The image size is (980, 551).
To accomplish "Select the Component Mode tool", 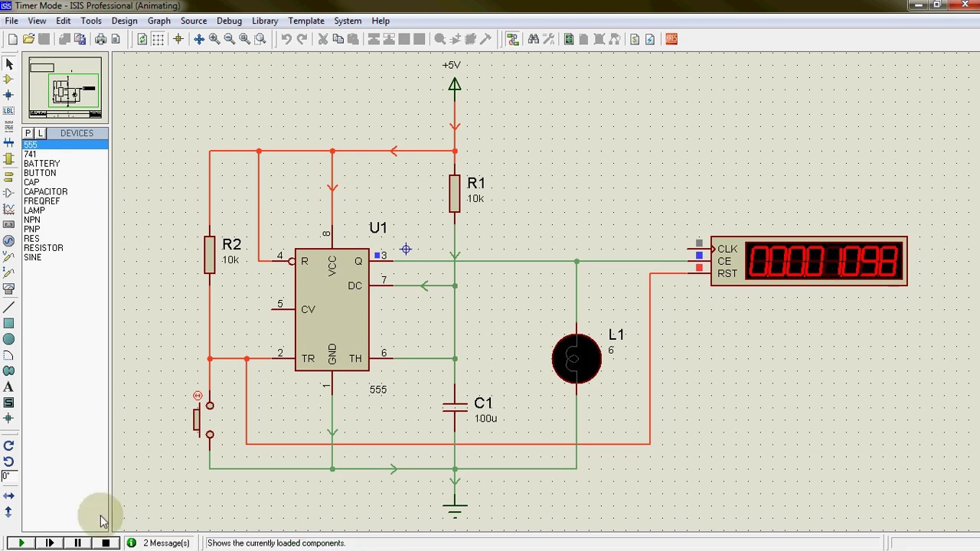I will pos(9,79).
